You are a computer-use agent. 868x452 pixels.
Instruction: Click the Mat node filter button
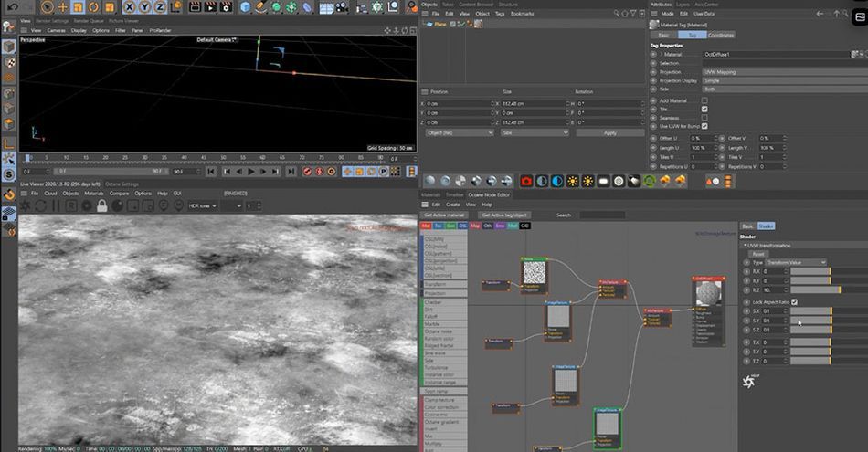pyautogui.click(x=426, y=226)
